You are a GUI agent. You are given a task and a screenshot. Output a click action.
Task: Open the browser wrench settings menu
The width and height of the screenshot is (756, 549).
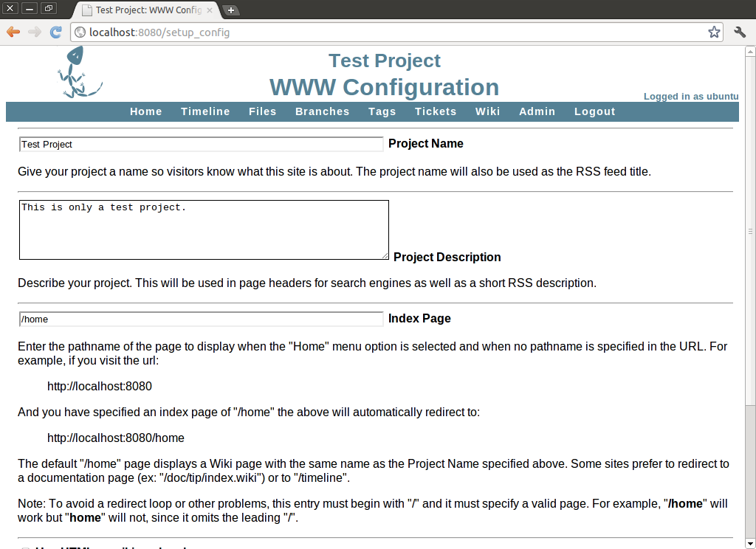[x=740, y=32]
